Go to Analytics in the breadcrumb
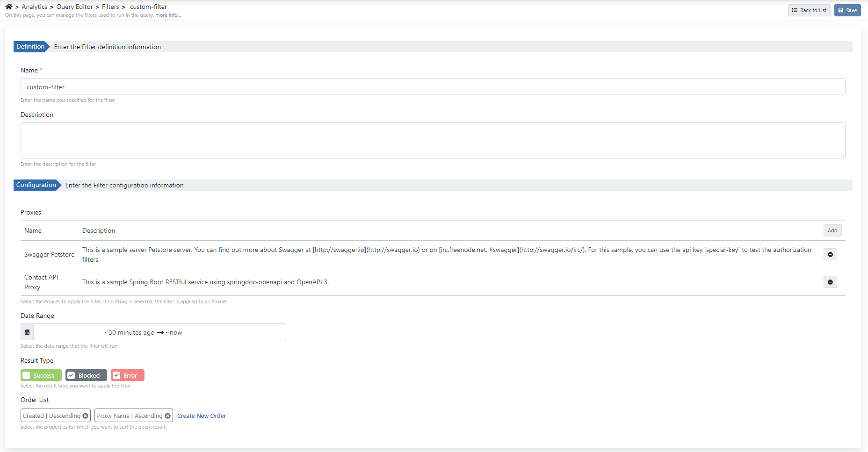 point(34,7)
